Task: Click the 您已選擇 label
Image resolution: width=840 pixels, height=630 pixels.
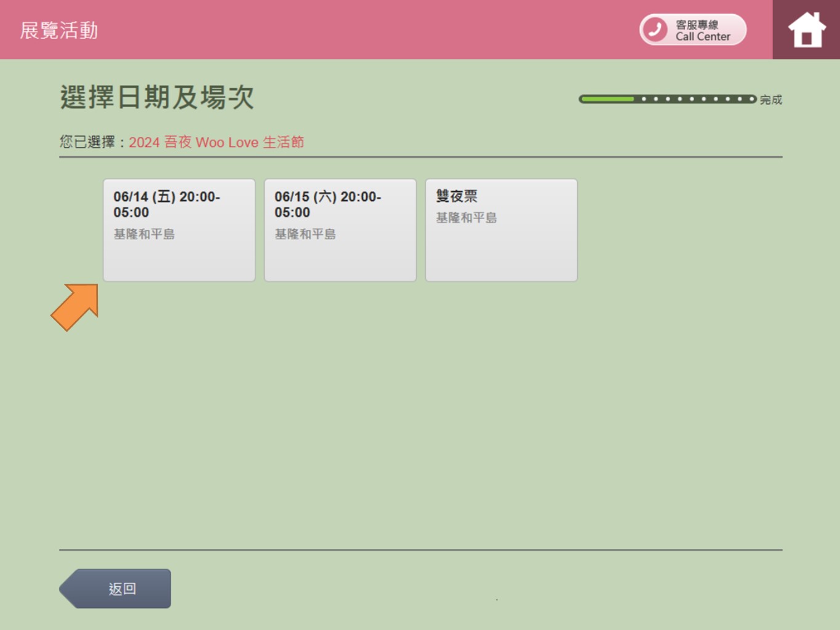Action: pos(87,142)
